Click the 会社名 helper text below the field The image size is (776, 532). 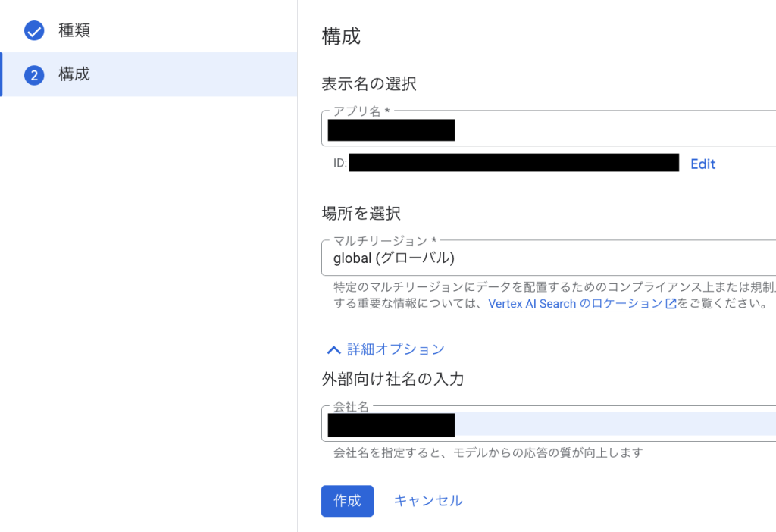tap(487, 453)
